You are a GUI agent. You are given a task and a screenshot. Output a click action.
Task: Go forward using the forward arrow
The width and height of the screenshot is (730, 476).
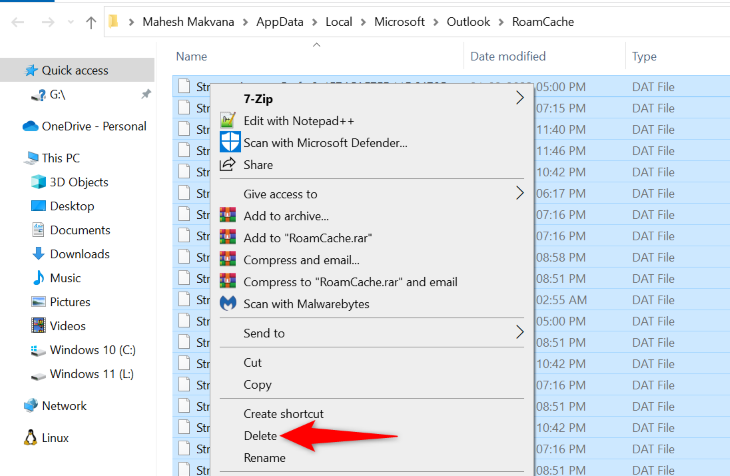47,22
